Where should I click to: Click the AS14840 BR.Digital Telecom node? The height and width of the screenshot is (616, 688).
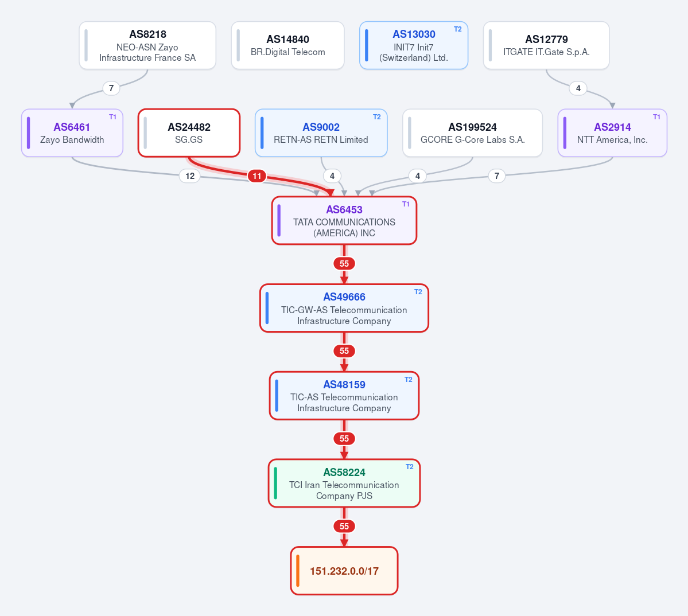(288, 45)
